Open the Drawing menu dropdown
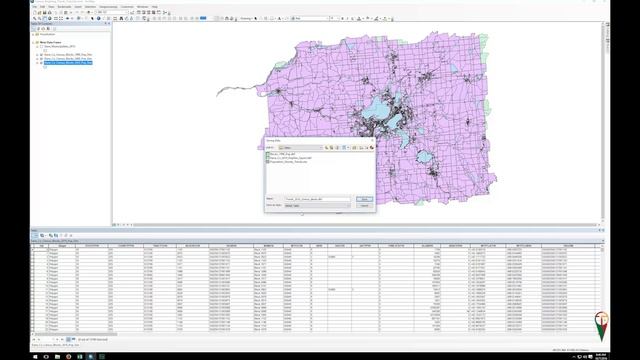 (x=246, y=18)
